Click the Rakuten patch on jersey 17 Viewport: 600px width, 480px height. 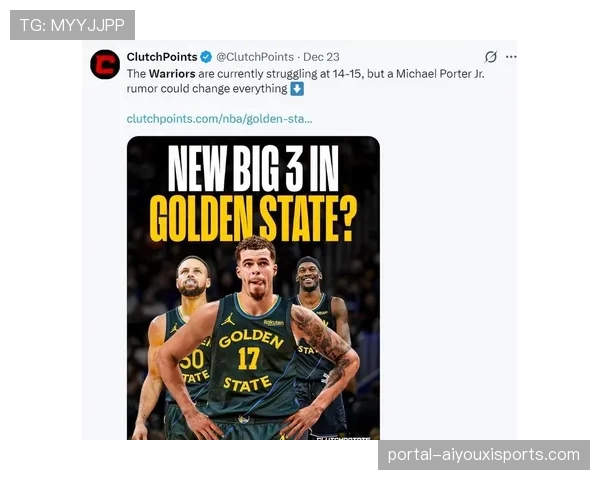pos(274,322)
